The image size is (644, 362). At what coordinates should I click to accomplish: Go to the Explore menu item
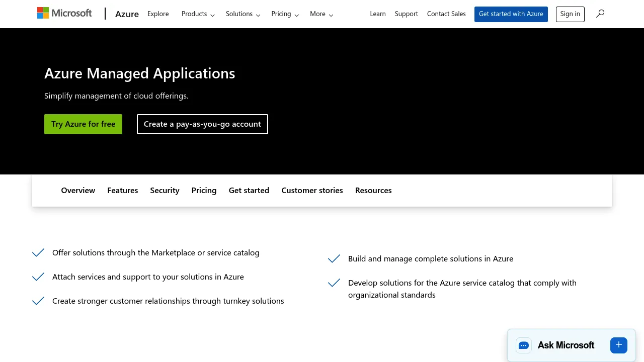[x=158, y=14]
